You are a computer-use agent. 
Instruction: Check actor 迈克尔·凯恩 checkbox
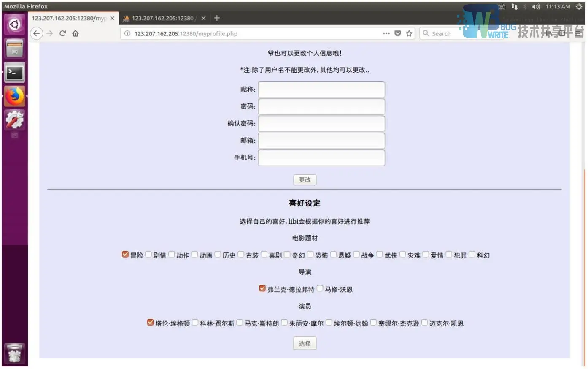(425, 322)
